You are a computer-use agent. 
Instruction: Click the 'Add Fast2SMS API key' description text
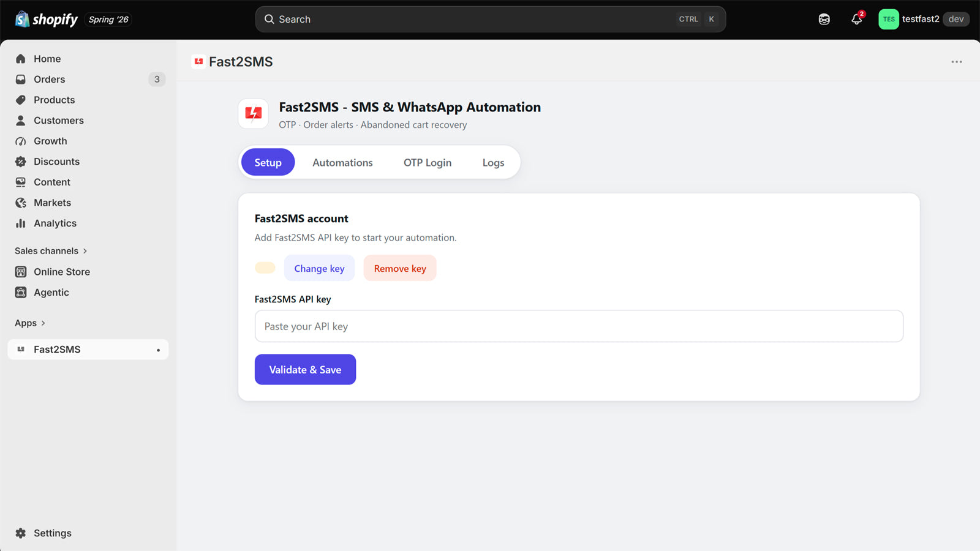[x=355, y=238]
